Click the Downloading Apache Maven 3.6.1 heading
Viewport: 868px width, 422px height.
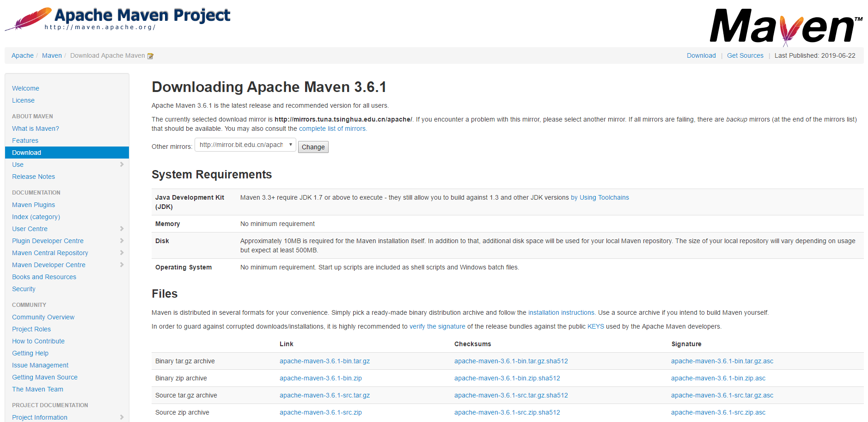click(269, 87)
